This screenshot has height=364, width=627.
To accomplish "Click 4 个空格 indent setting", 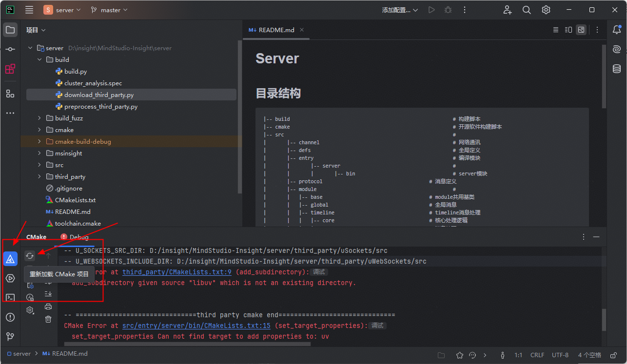I will tap(589, 355).
